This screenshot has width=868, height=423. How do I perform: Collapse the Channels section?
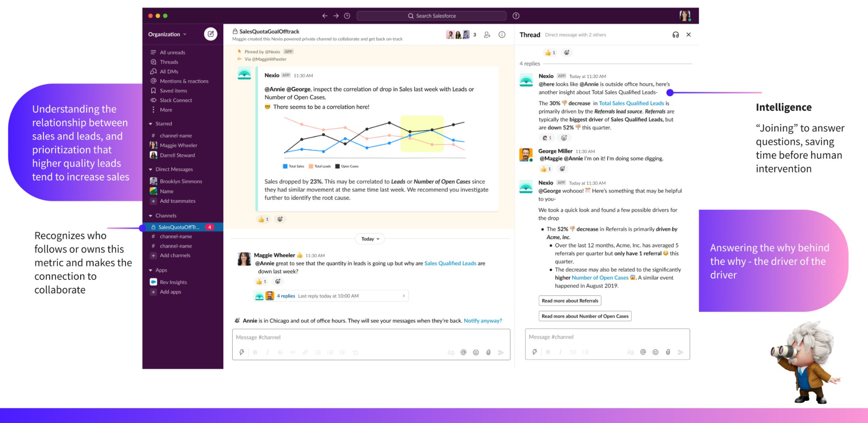pos(150,216)
